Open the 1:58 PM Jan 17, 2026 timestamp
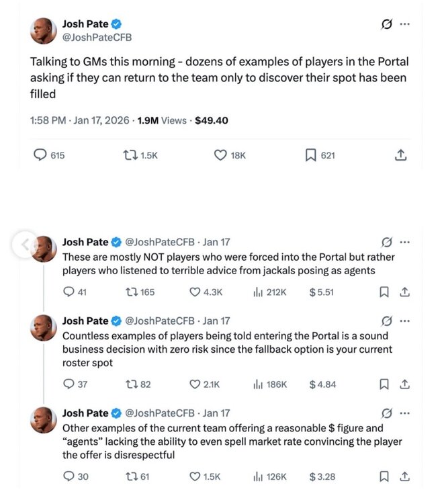 coord(81,121)
